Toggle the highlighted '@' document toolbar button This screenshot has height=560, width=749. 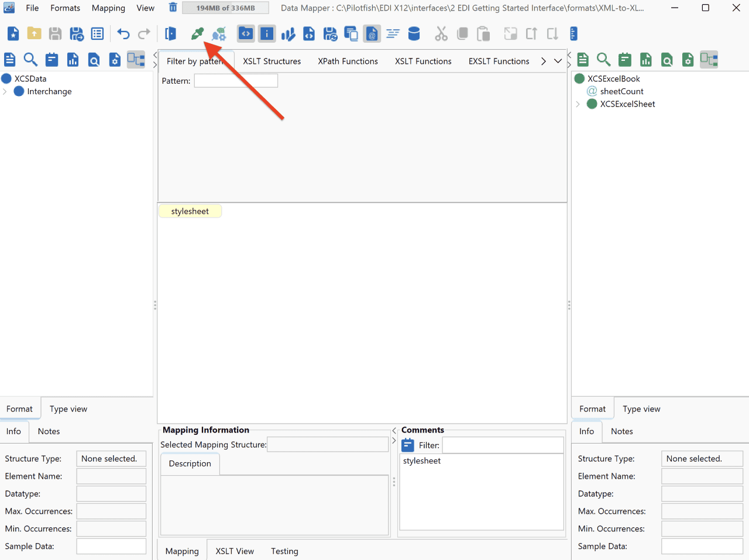tap(372, 34)
